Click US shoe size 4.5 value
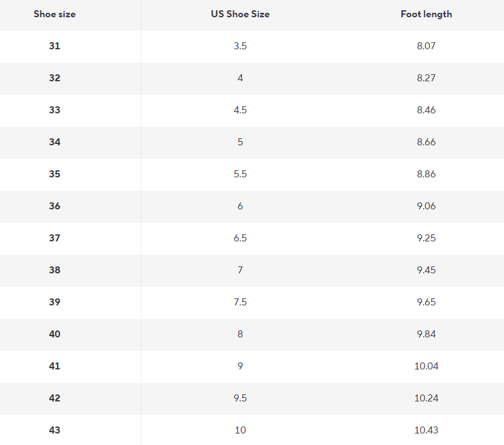This screenshot has width=504, height=445. [x=240, y=110]
